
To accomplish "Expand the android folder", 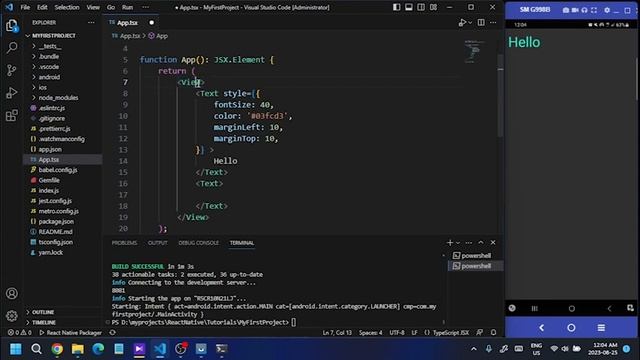I will point(49,77).
